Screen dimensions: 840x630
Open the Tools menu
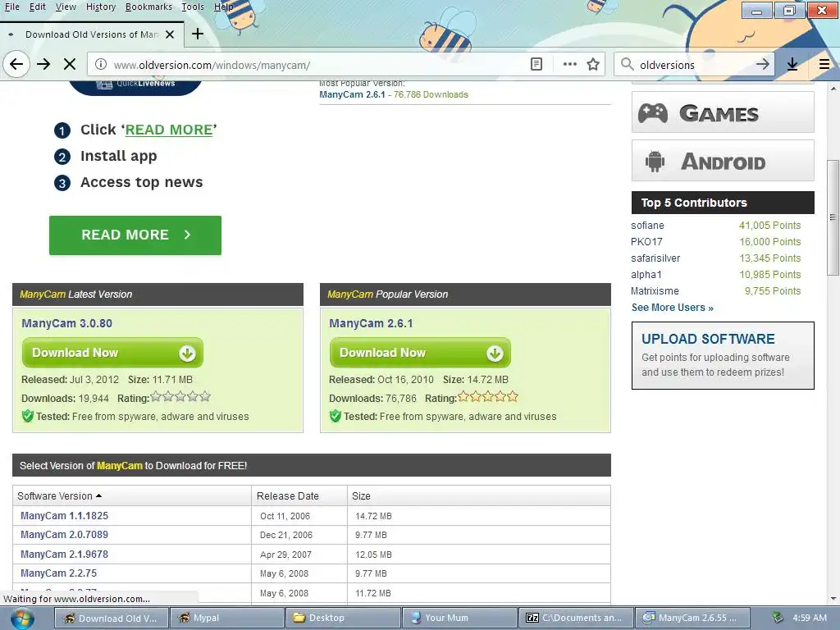pos(192,7)
